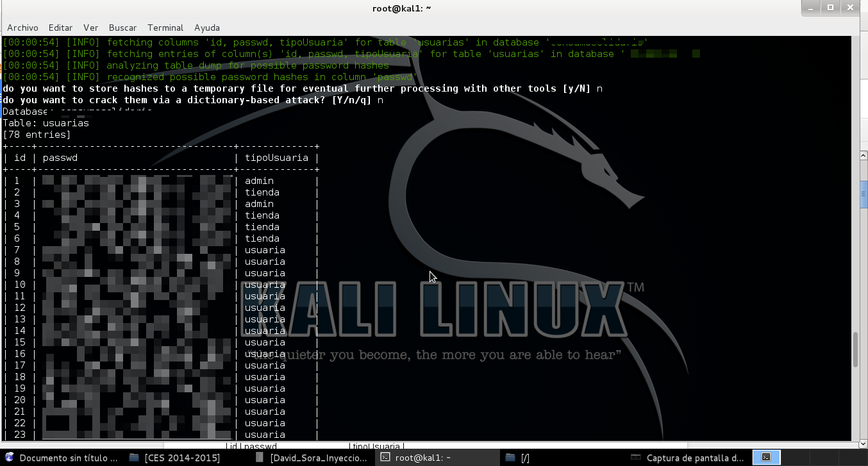Click the scrollbar up arrow
Viewport: 868px width, 466px height.
(x=863, y=154)
